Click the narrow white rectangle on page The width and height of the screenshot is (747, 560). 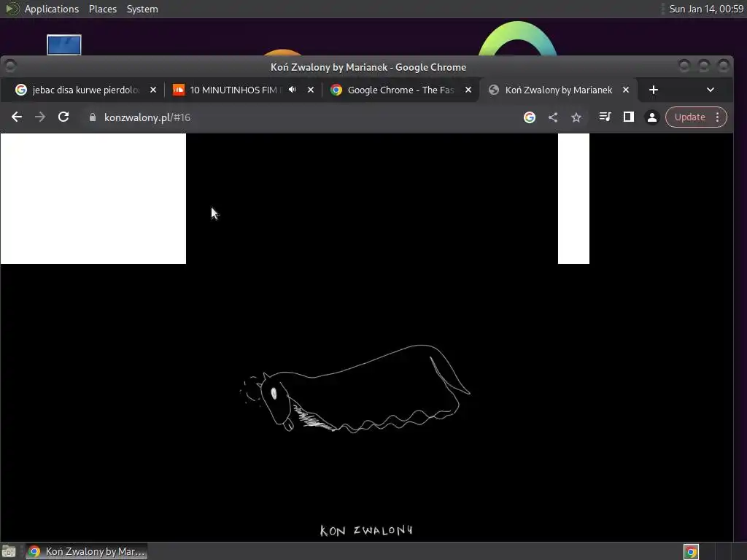point(573,198)
